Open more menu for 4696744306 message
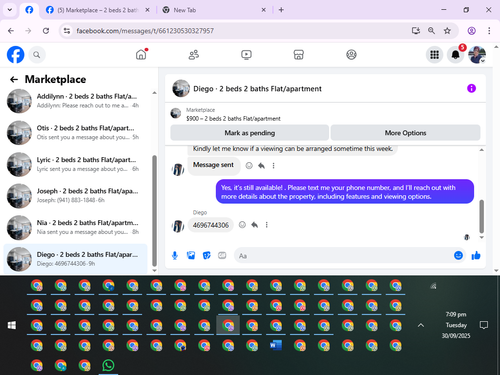Viewport: 500px width, 375px height. pyautogui.click(x=267, y=225)
